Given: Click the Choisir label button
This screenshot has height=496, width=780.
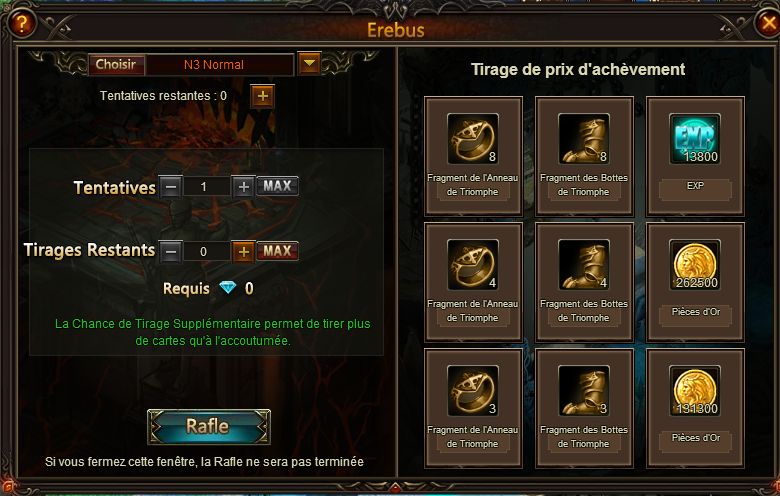Looking at the screenshot, I should tap(116, 65).
